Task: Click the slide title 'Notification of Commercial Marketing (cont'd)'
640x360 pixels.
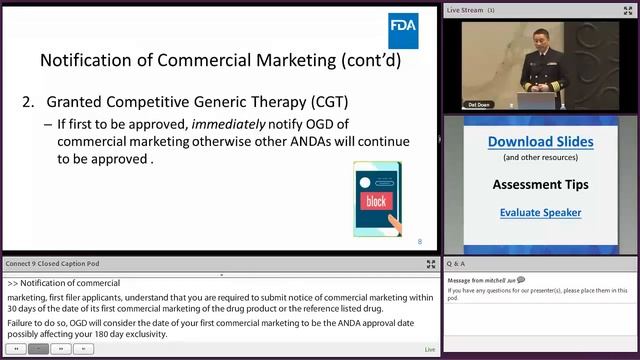Action: [220, 60]
